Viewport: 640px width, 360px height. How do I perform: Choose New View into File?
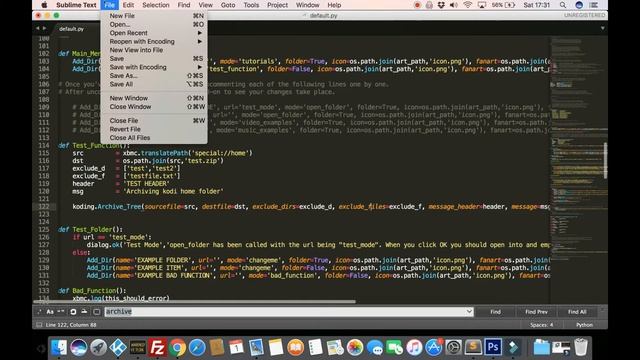point(154,50)
